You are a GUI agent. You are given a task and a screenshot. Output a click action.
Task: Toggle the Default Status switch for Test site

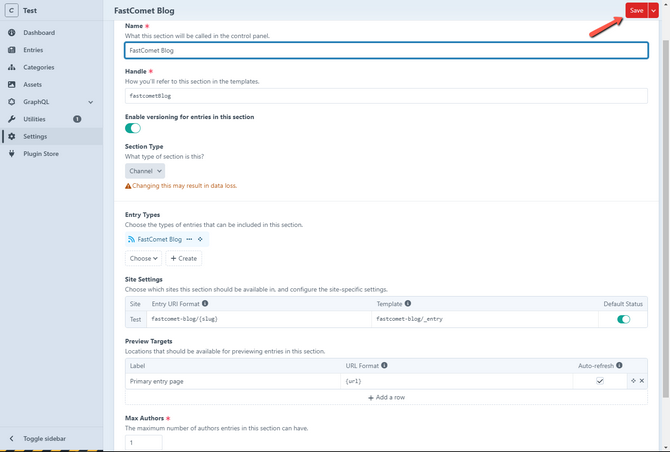[x=624, y=319]
